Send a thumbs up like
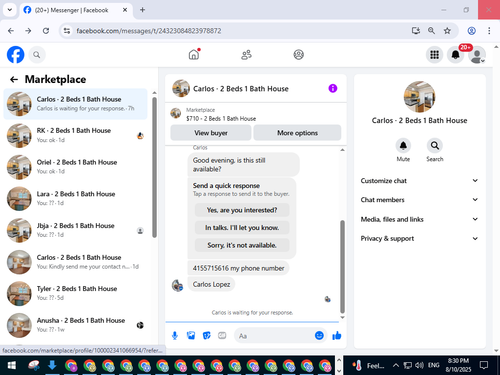The width and height of the screenshot is (500, 375). [337, 335]
